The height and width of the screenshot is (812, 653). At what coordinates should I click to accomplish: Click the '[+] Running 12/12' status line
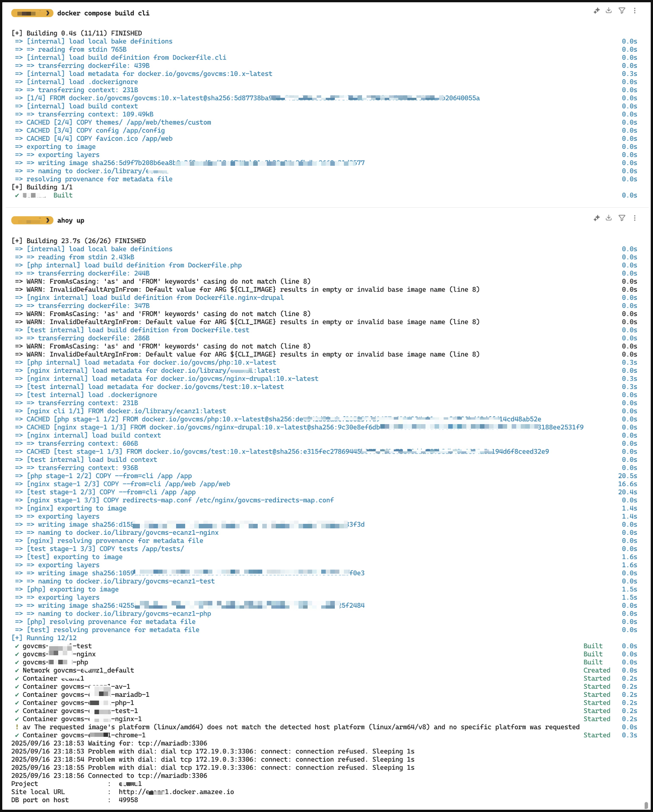click(x=44, y=638)
